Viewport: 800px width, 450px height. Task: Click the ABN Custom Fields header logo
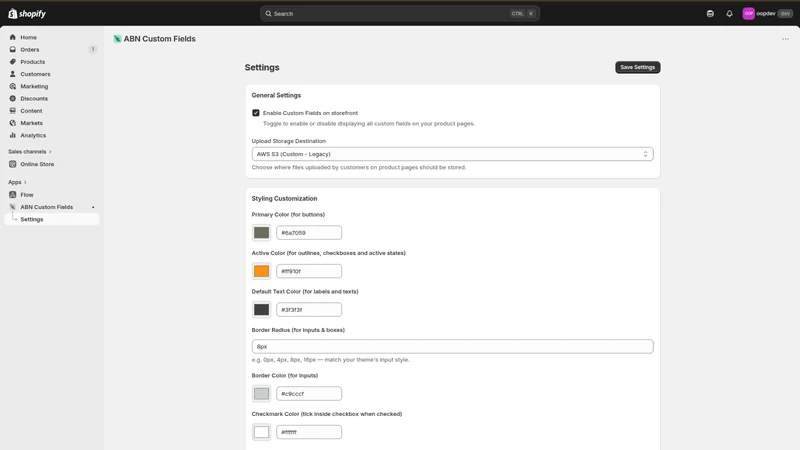pos(117,39)
